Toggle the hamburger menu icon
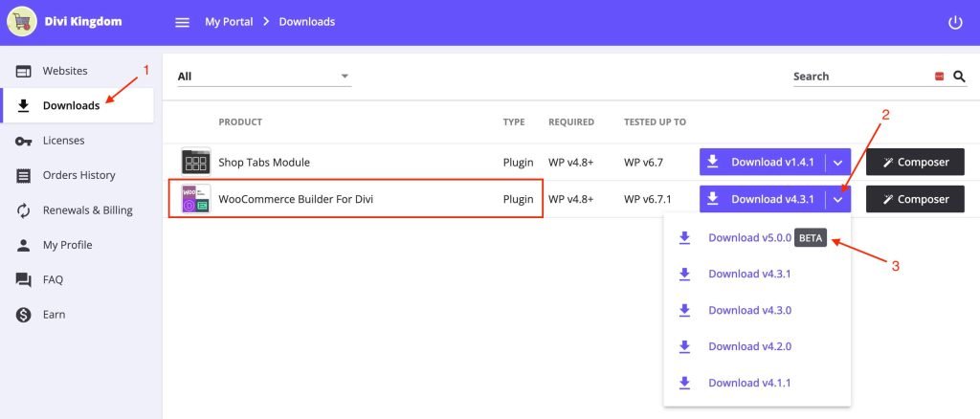This screenshot has width=980, height=419. point(182,22)
